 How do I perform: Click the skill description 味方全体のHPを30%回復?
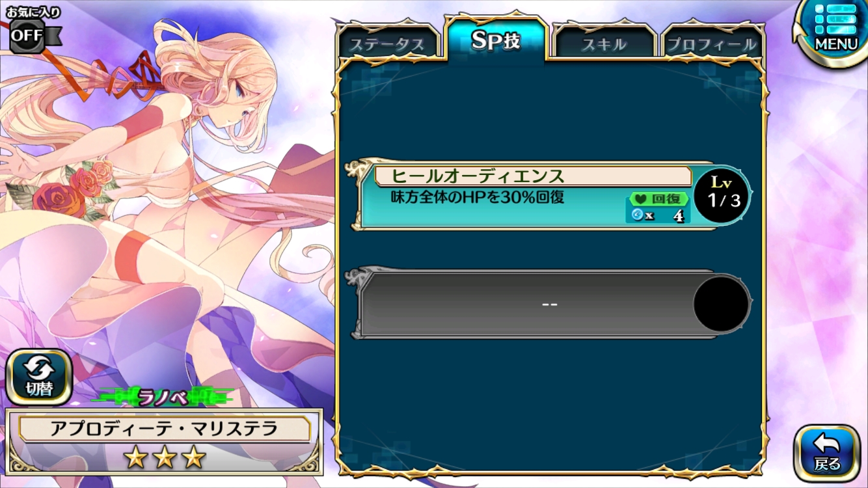[x=476, y=197]
